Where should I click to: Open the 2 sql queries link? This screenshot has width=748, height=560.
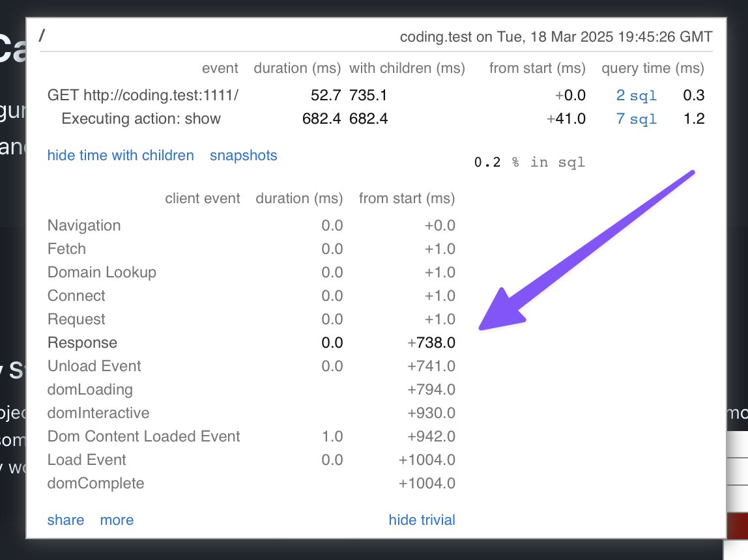[637, 95]
